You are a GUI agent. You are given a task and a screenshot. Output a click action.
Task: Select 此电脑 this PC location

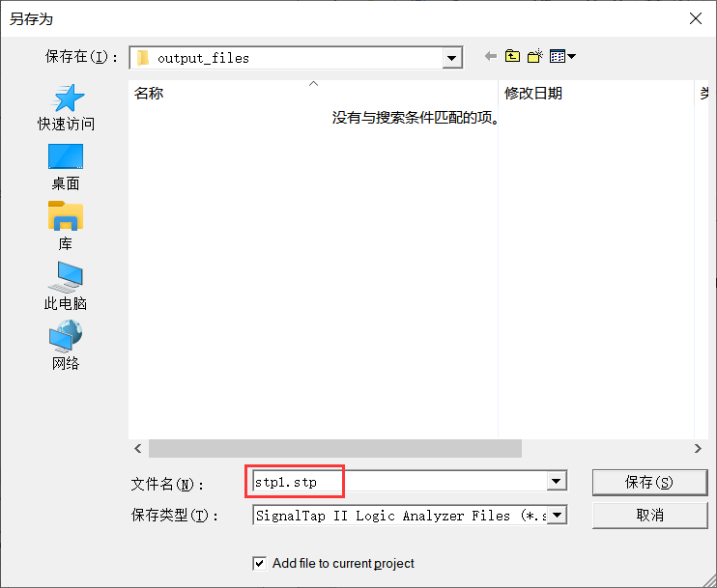[66, 286]
